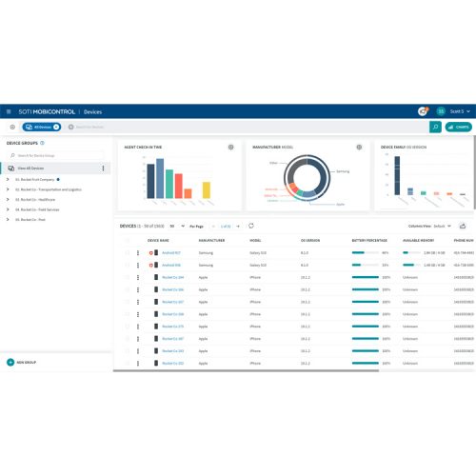Viewport: 476px width, 476px height.
Task: Check the box for the 33% battery Android device
Action: (x=128, y=265)
